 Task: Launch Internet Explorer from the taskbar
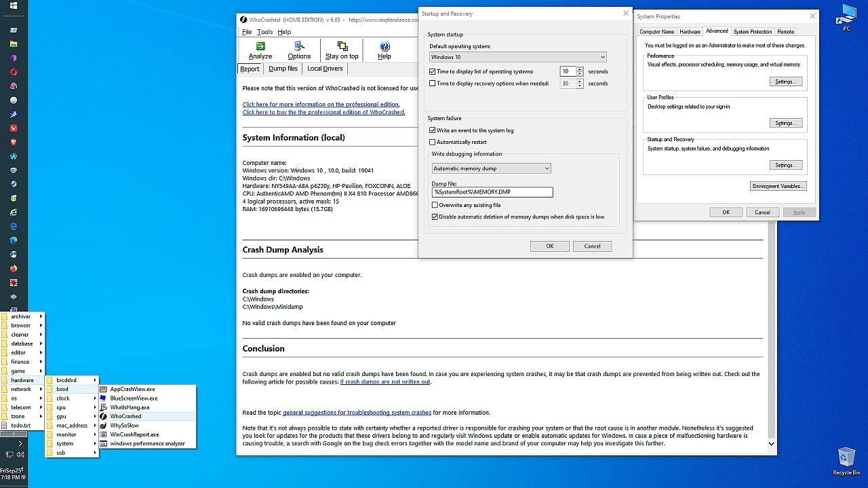(14, 212)
